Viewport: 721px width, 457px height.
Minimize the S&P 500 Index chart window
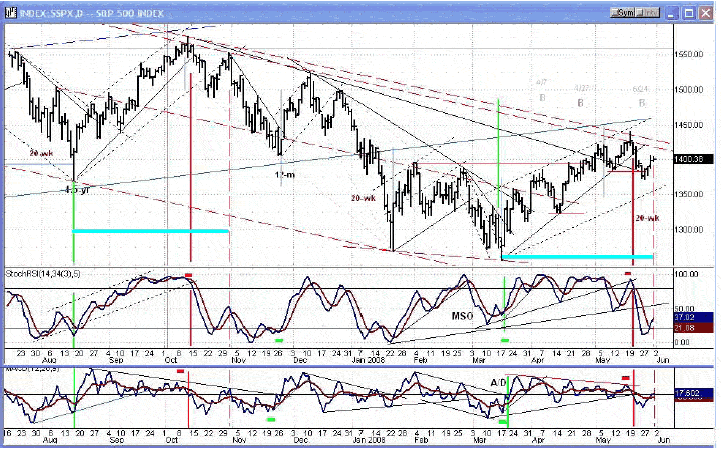point(672,13)
